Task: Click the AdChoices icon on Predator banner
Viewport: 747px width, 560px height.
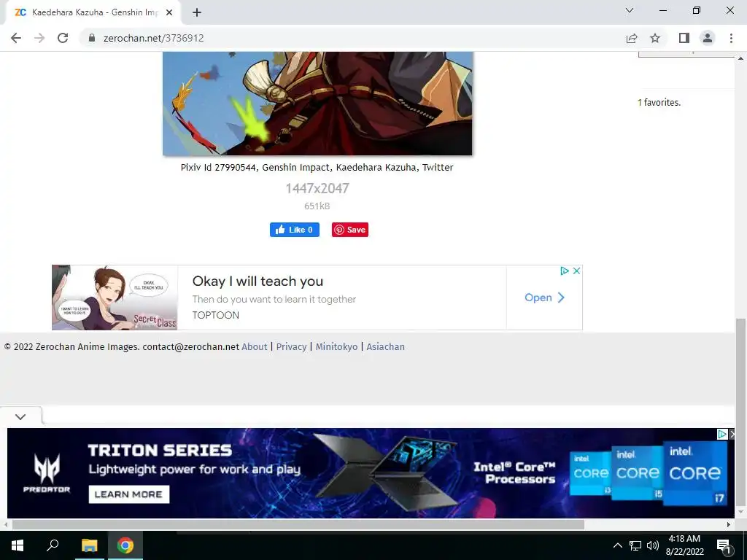Action: [722, 434]
